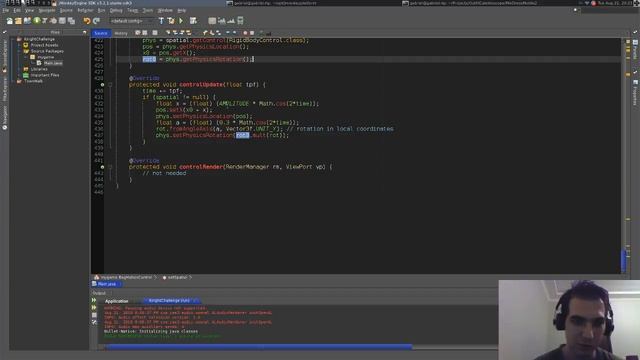Click the Previous Bookmark icon in editor toolbar

[205, 33]
